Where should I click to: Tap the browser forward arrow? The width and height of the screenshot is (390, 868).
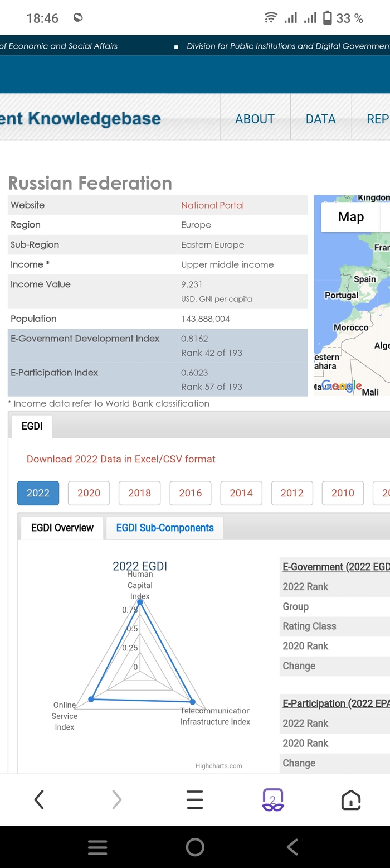tap(116, 799)
